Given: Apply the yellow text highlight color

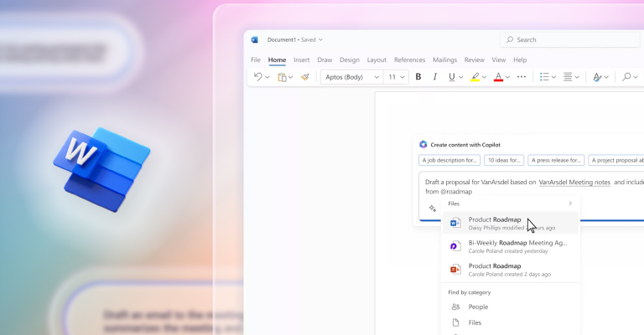Looking at the screenshot, I should pyautogui.click(x=475, y=77).
